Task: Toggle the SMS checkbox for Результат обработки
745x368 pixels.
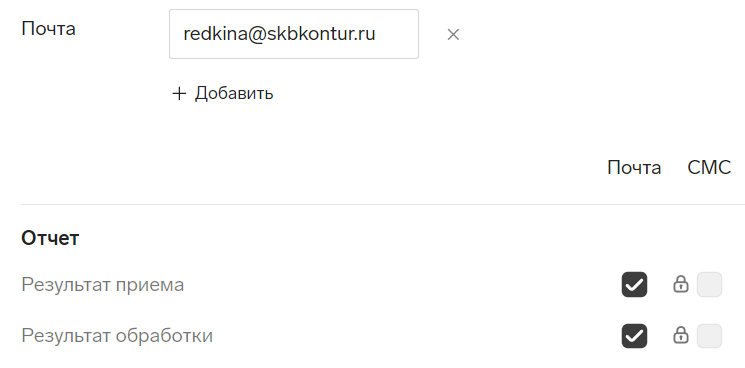Action: point(709,336)
